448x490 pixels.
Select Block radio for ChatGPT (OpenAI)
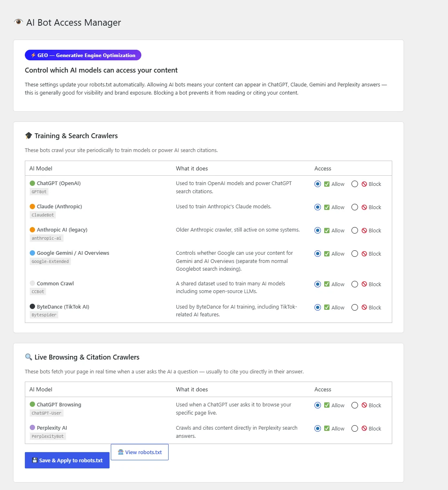(355, 184)
